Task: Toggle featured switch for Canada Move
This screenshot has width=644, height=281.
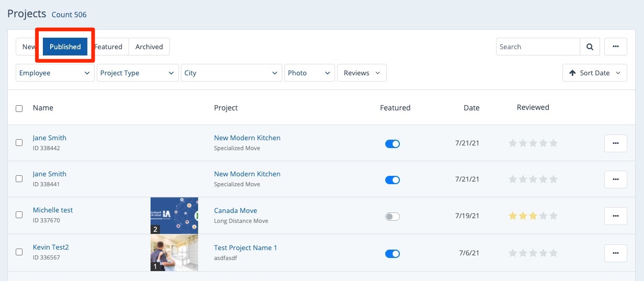Action: click(392, 217)
